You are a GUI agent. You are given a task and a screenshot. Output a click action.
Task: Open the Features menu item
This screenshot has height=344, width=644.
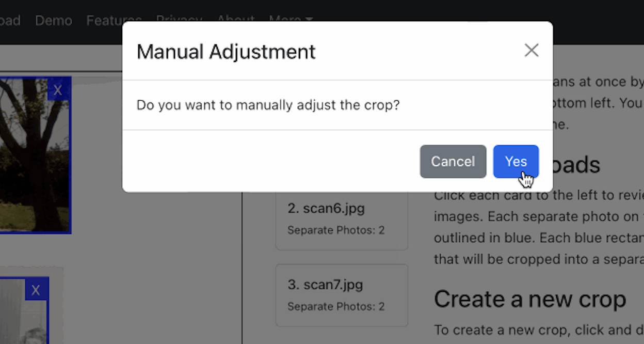point(114,20)
